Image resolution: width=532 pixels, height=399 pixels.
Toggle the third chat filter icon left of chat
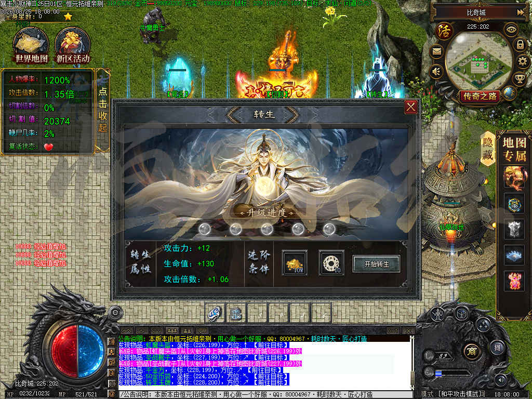pos(111,363)
